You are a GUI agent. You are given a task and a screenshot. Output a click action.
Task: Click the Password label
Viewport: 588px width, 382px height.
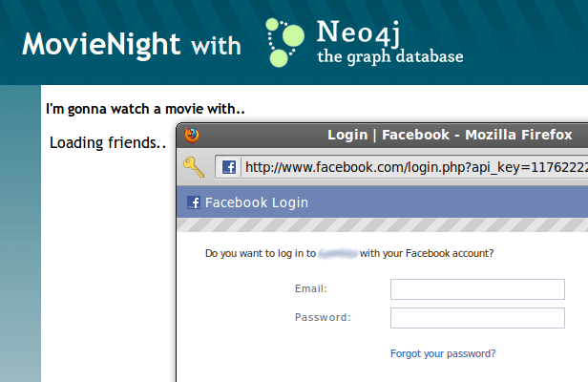[x=323, y=317]
